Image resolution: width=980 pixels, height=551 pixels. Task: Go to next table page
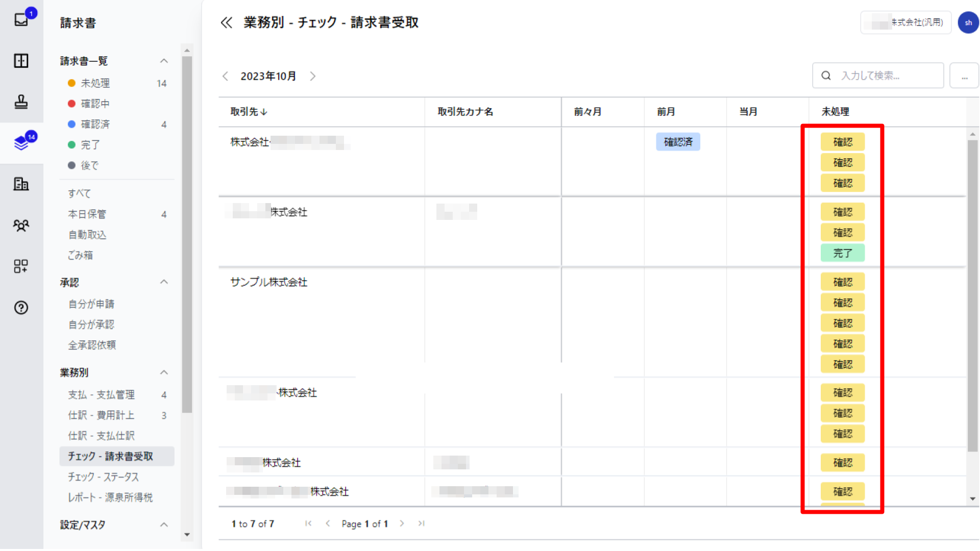402,523
